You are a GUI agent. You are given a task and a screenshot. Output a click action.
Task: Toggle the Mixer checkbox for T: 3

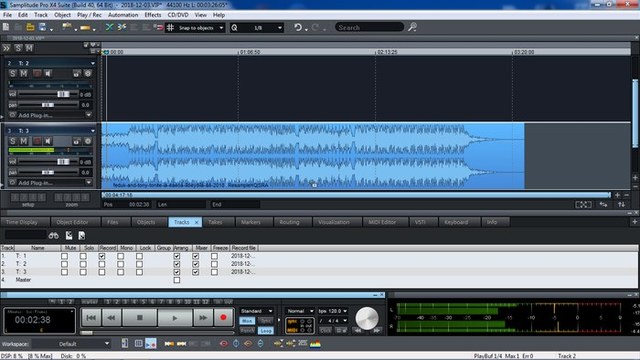[196, 272]
